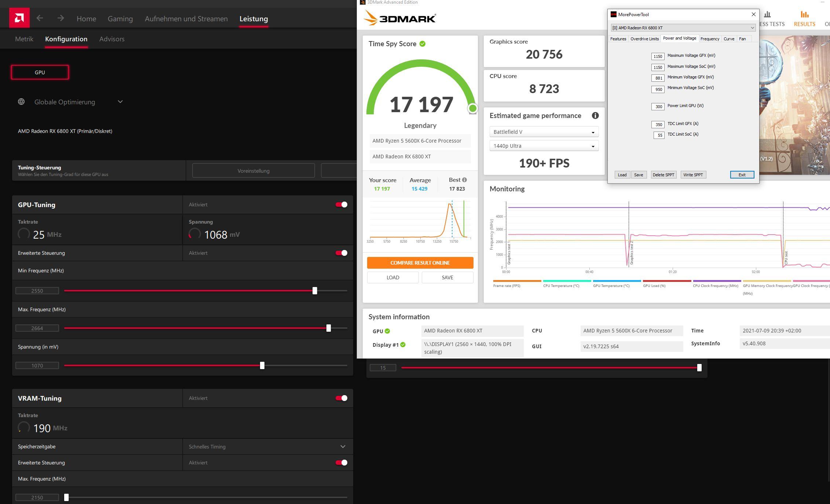Click the AMD Radeon logo icon
This screenshot has height=504, width=830.
point(19,18)
